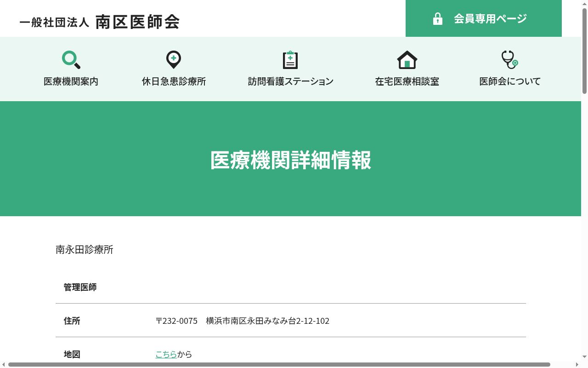Click the address 〒232-0075 横浜市南区永田みなみ台2-12-102
The image size is (588, 368).
(243, 321)
